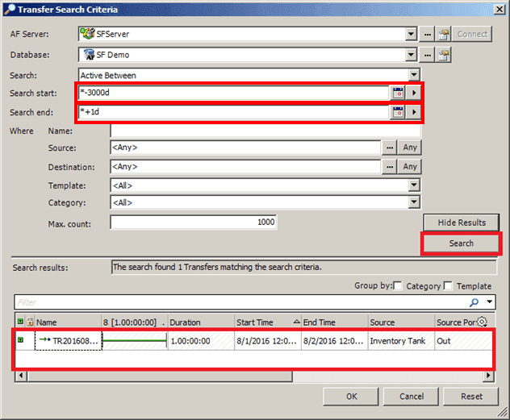Focus the Search end field
Image resolution: width=510 pixels, height=420 pixels.
pos(233,112)
